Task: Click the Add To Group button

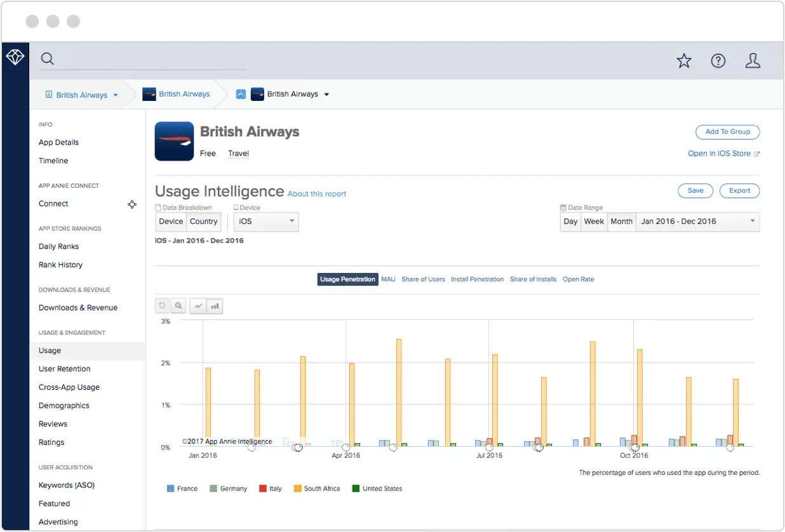Action: click(728, 132)
